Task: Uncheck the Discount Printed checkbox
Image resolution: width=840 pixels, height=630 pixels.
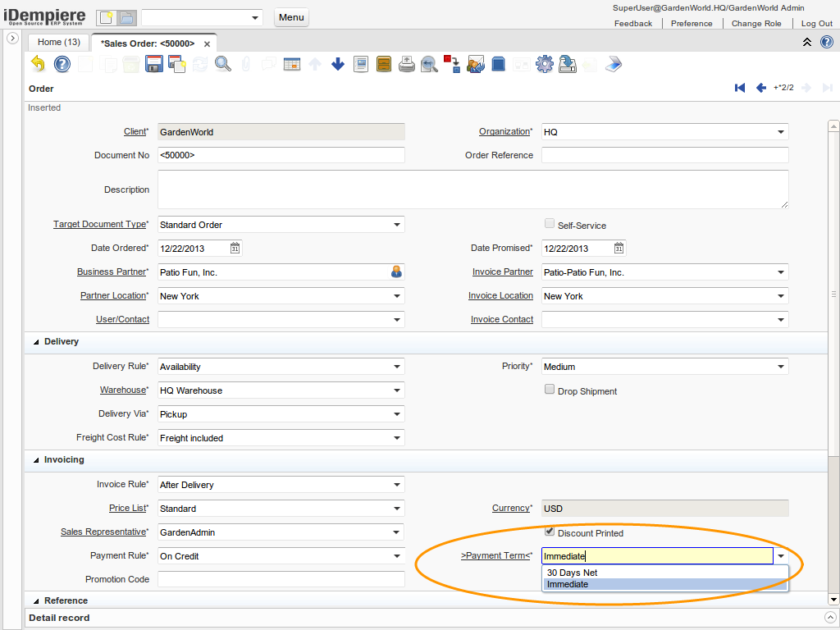Action: (550, 532)
